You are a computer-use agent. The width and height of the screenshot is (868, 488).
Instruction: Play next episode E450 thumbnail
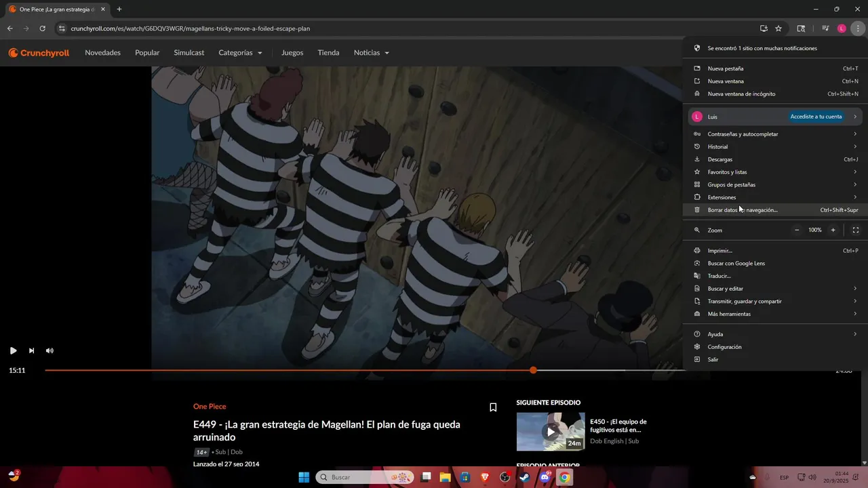coord(551,432)
